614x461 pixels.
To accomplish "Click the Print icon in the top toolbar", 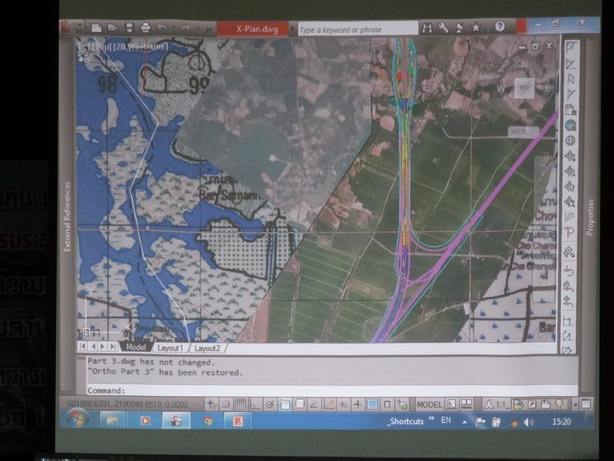I will tap(146, 27).
